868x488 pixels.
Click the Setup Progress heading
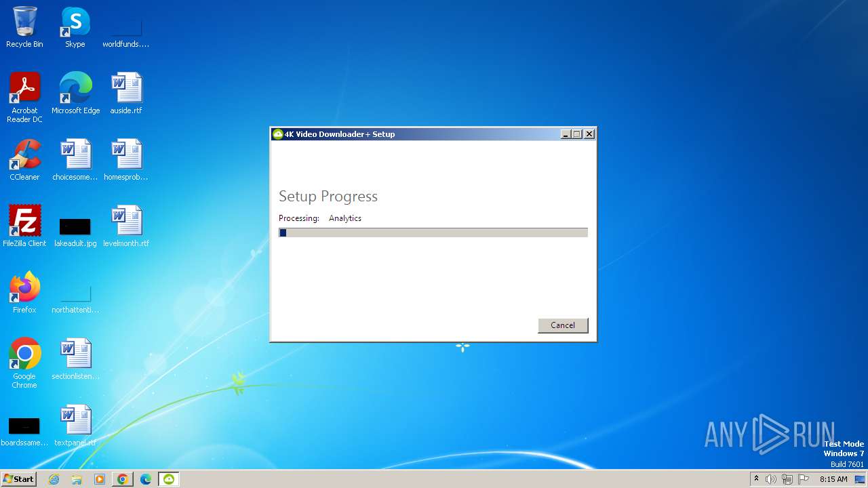click(328, 197)
